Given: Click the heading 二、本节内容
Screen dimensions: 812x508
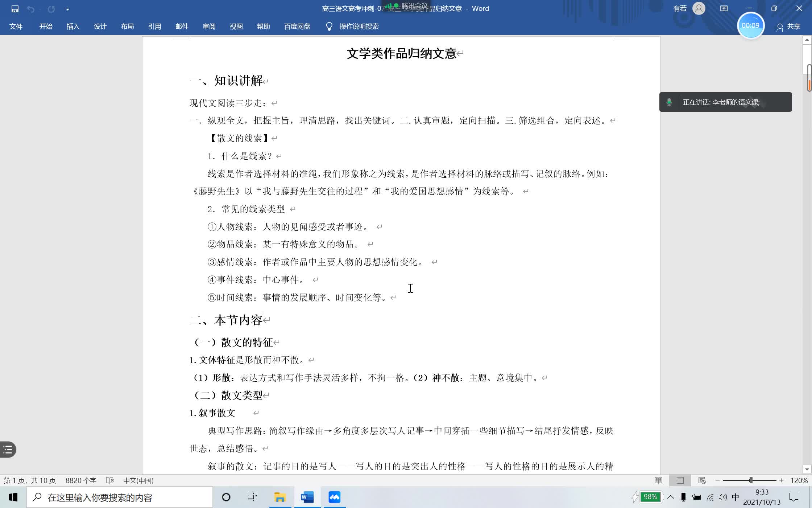Looking at the screenshot, I should pos(226,320).
